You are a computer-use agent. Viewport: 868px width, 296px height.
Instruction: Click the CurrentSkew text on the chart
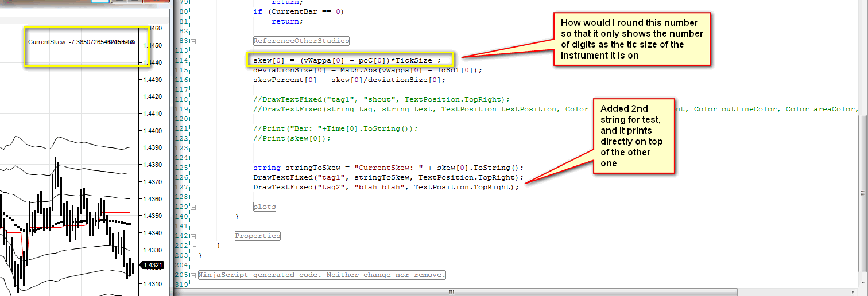click(82, 42)
